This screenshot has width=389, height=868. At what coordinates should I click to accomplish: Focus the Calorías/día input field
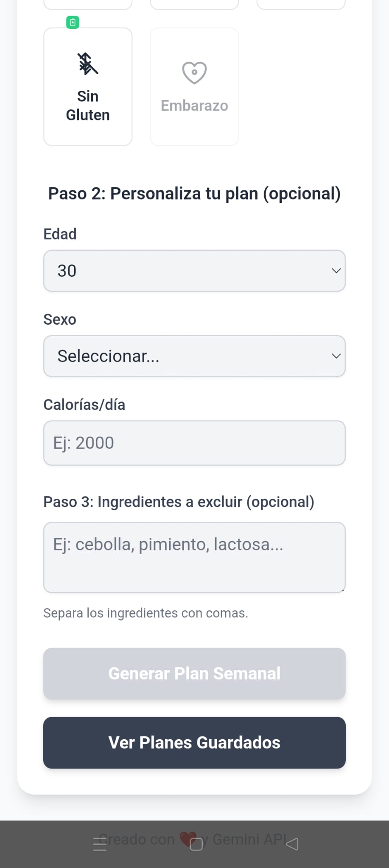click(x=194, y=443)
